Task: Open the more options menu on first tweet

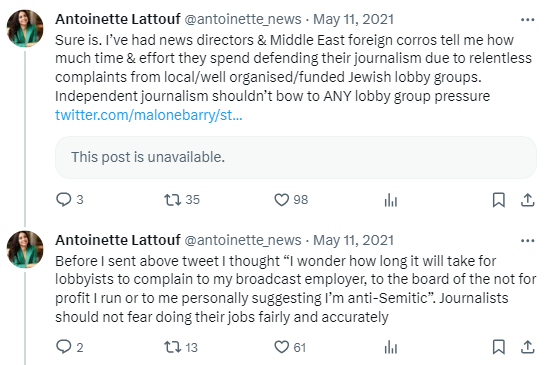Action: (528, 20)
